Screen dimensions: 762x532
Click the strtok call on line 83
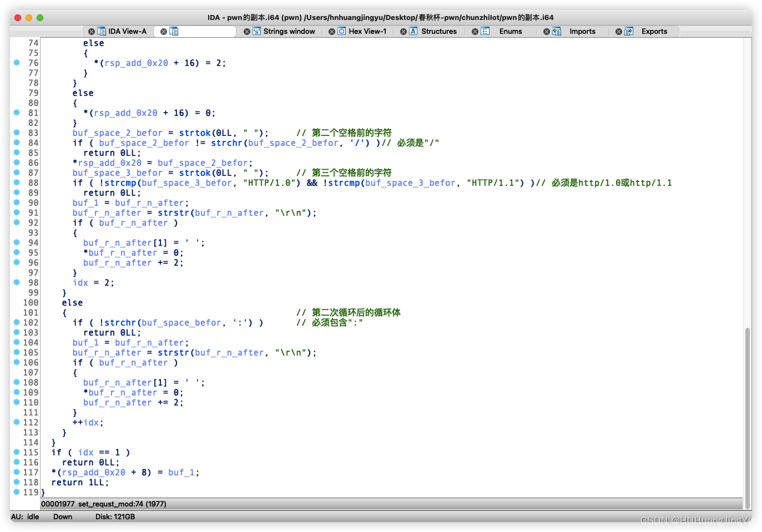(195, 133)
